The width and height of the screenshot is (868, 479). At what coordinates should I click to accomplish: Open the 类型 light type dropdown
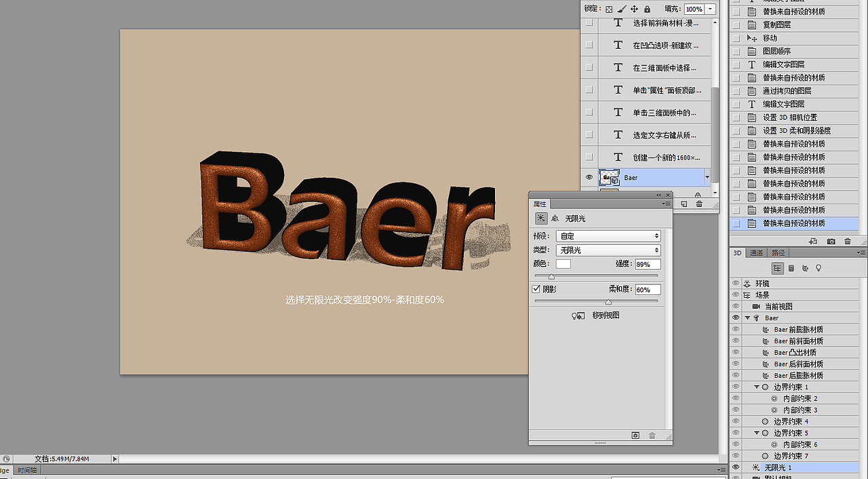(608, 250)
